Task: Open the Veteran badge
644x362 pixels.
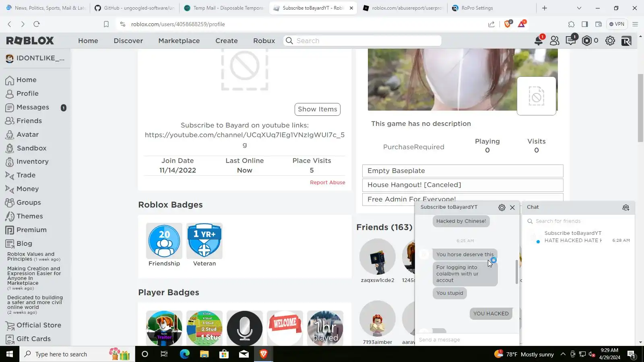Action: click(x=204, y=241)
